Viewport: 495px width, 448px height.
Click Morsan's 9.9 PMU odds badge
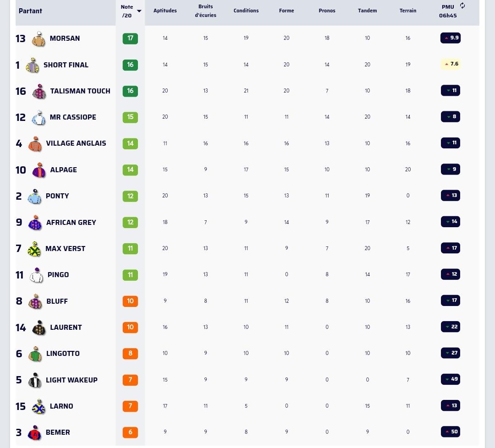(451, 38)
